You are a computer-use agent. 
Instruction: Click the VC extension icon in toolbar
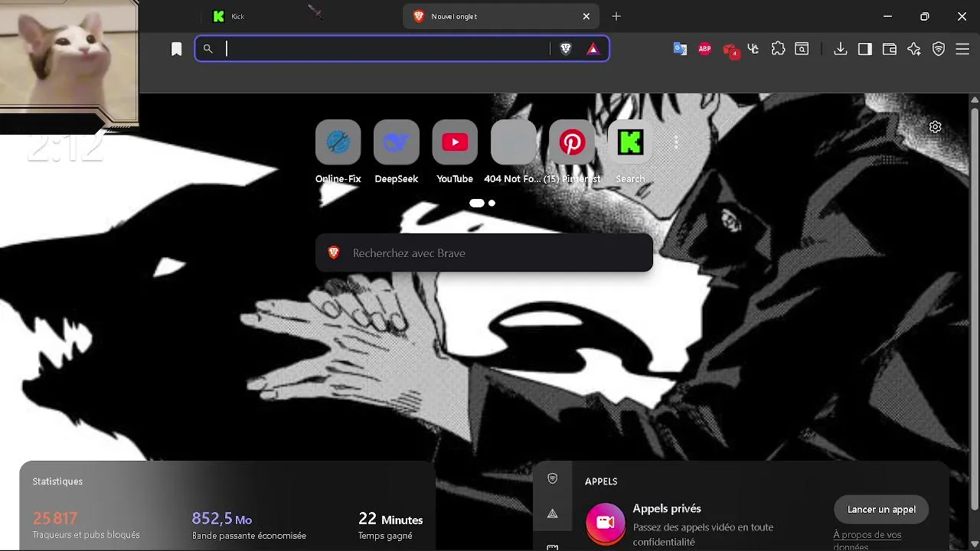click(753, 49)
